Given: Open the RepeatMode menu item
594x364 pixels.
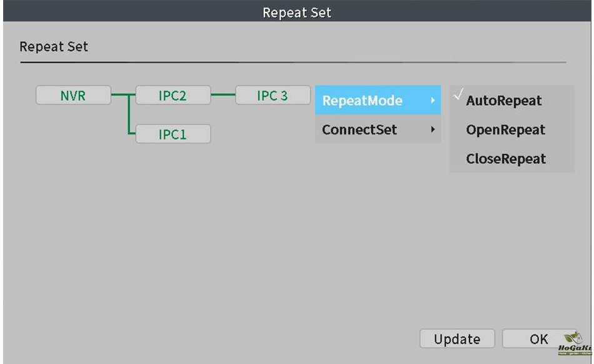Looking at the screenshot, I should pos(362,101).
